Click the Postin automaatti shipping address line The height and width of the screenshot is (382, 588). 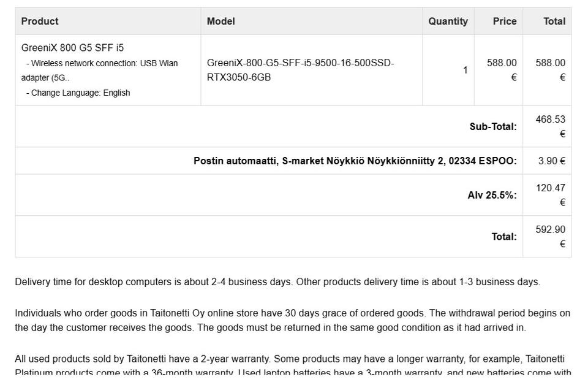355,161
